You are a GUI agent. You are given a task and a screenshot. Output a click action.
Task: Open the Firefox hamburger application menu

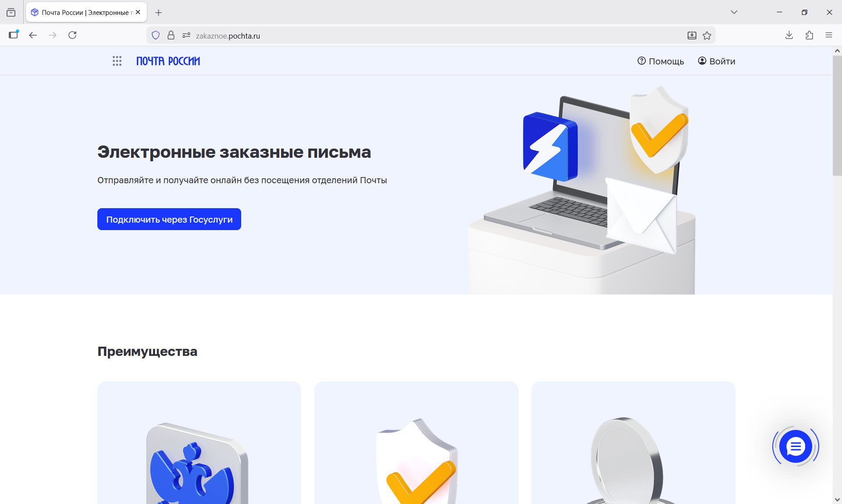coord(828,35)
